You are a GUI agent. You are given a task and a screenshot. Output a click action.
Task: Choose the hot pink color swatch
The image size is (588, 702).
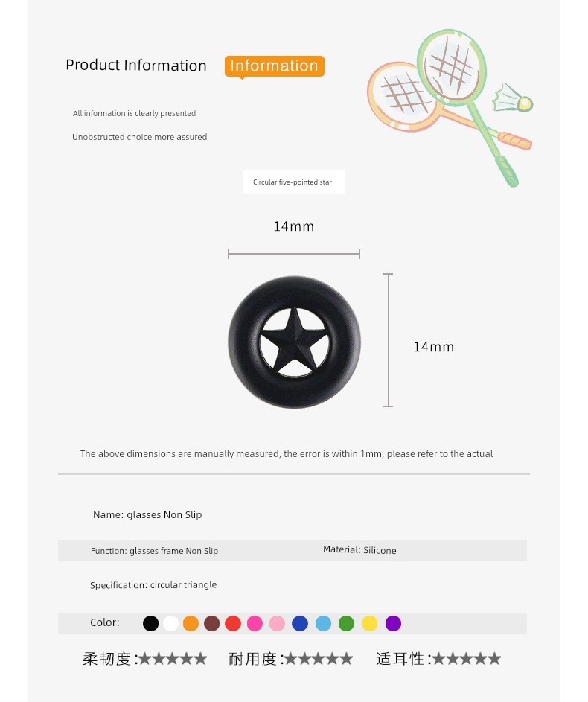click(x=255, y=623)
